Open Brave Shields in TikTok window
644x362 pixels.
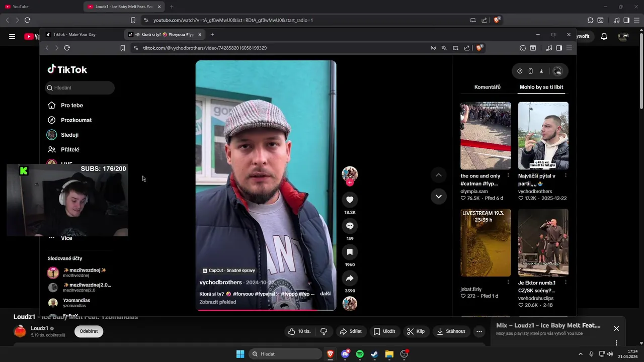coord(479,48)
